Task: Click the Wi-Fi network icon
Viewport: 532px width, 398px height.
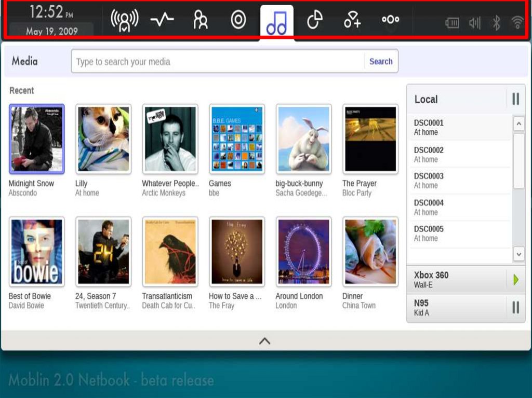Action: [517, 23]
